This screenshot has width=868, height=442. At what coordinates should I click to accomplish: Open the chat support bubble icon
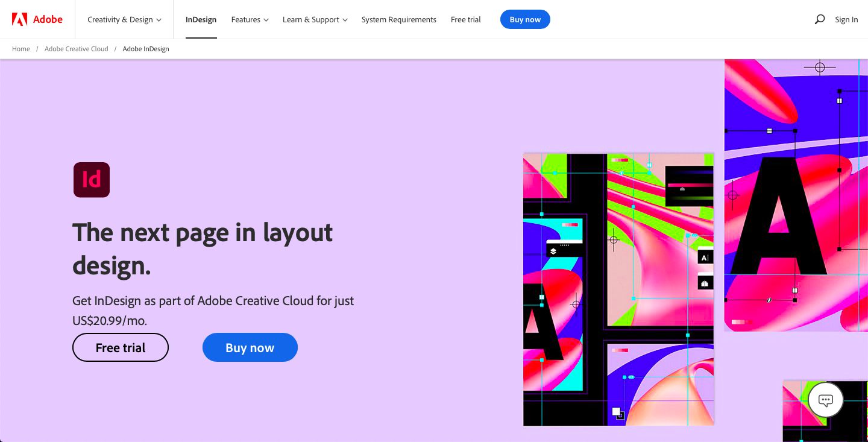click(x=826, y=400)
